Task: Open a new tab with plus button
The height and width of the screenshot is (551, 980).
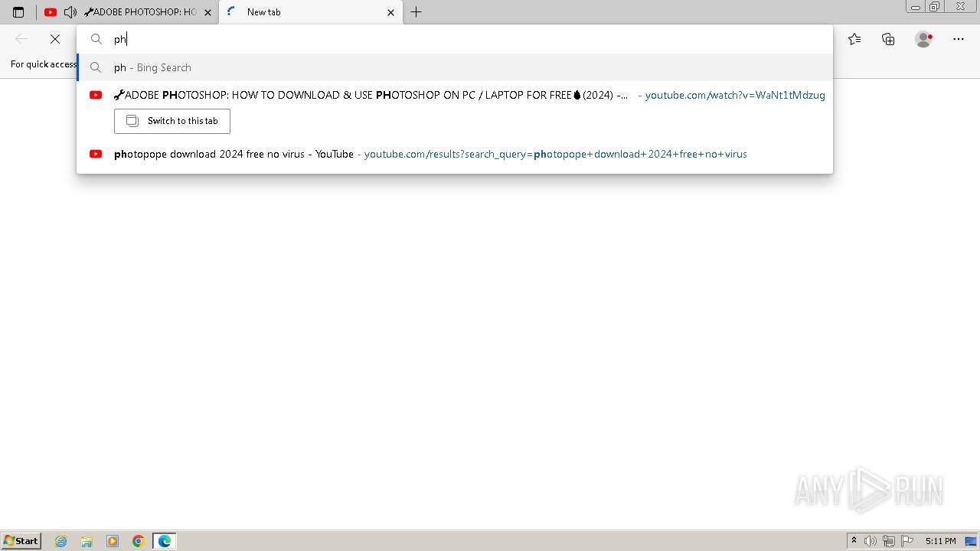Action: coord(416,12)
